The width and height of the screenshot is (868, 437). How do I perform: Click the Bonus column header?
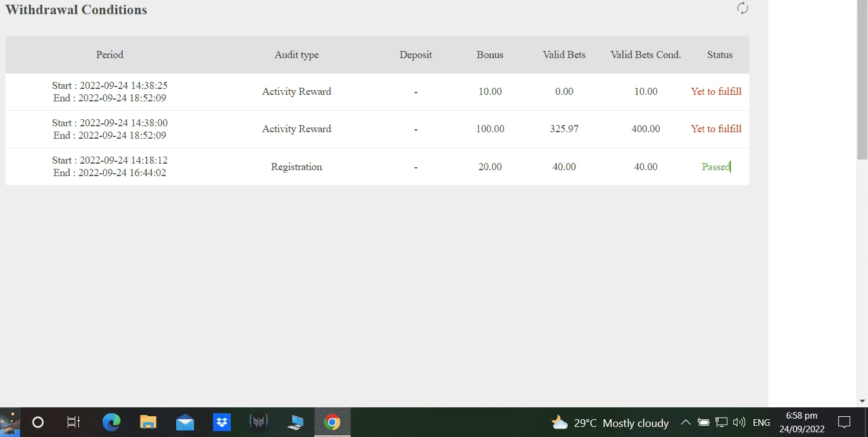(x=490, y=55)
